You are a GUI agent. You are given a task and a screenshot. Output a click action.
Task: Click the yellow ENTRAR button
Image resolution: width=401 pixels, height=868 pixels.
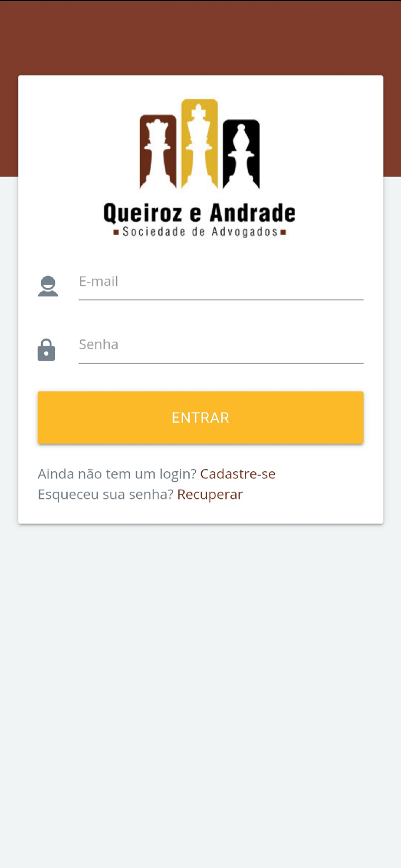(200, 418)
